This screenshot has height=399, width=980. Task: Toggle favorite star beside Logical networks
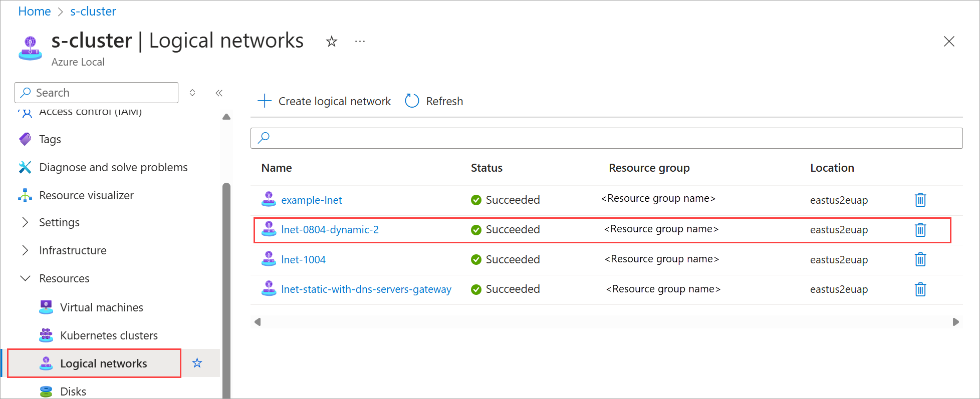[197, 363]
